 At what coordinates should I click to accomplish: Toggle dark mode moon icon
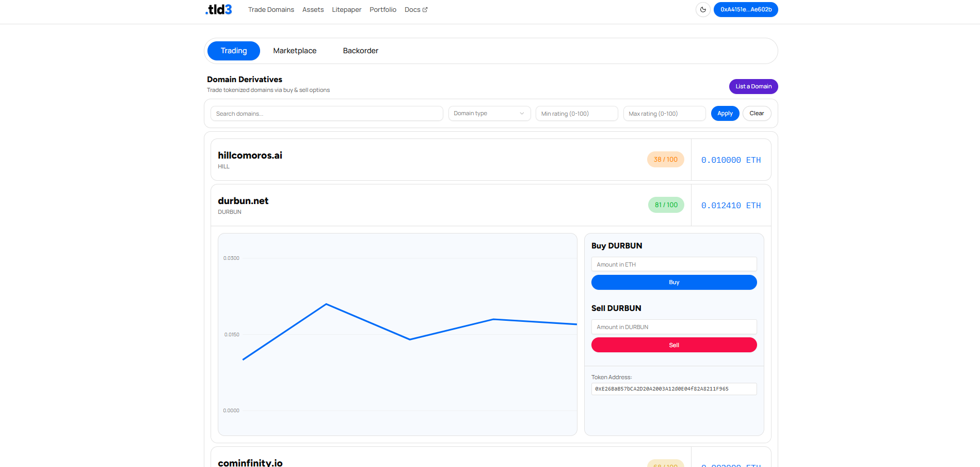[x=703, y=10]
